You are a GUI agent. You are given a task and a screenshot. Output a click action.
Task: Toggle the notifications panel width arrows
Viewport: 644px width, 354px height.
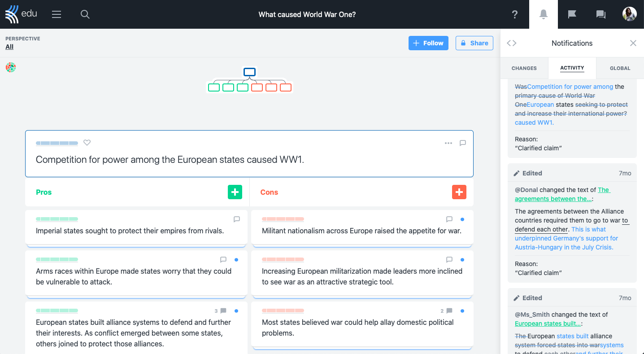[512, 43]
